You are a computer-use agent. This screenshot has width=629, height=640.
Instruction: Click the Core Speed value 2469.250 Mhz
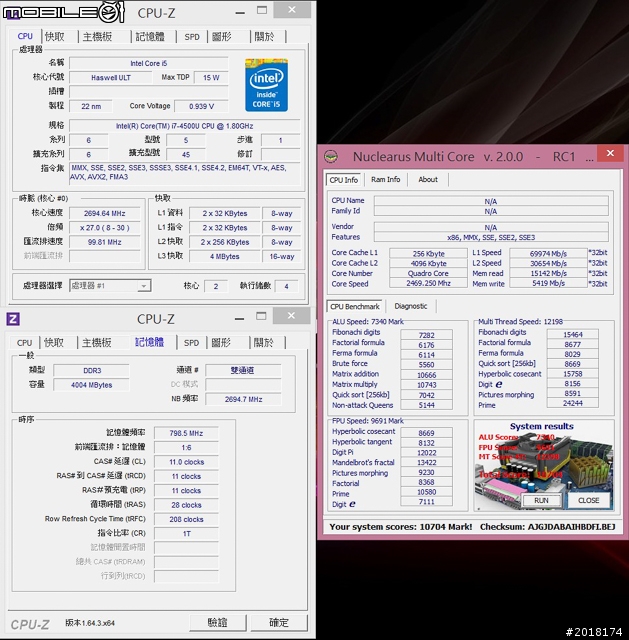point(428,283)
